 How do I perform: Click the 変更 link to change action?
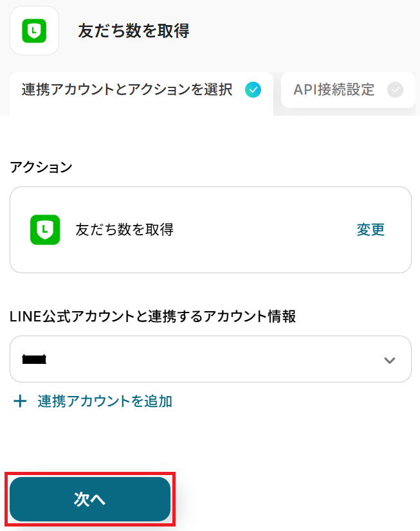[x=370, y=230]
